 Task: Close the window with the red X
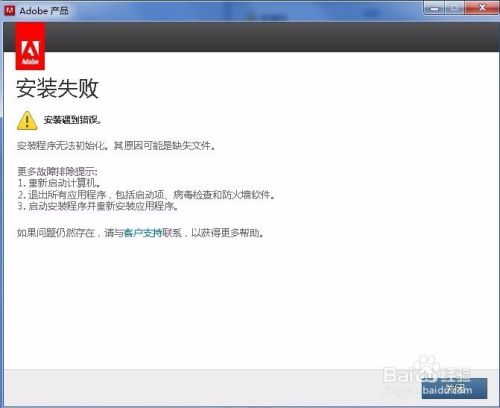click(x=482, y=8)
